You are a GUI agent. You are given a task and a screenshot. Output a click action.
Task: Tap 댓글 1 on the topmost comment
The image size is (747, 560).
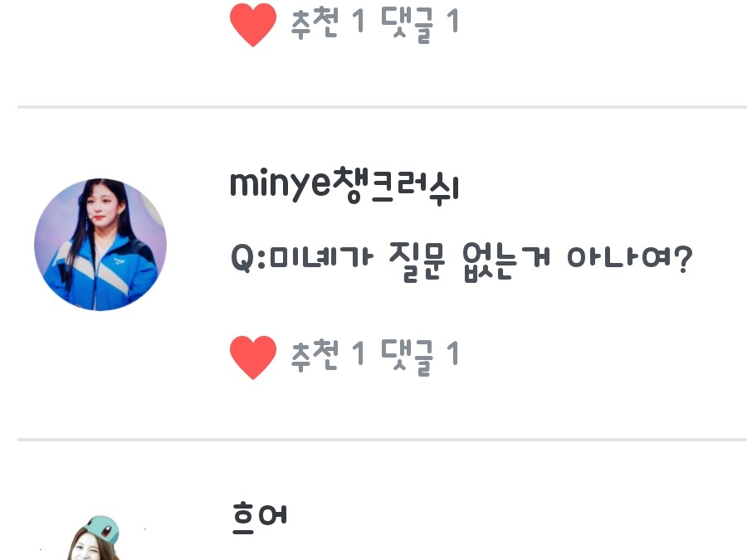(420, 24)
